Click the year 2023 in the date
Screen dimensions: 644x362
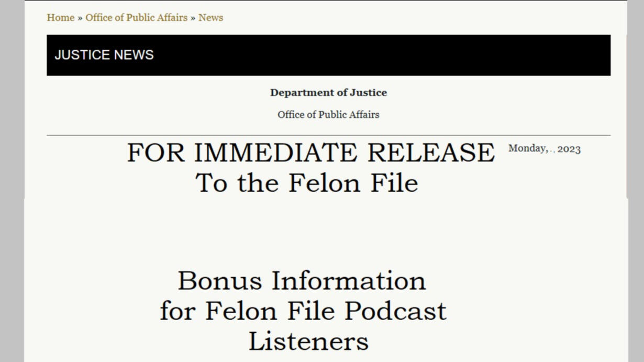point(569,149)
